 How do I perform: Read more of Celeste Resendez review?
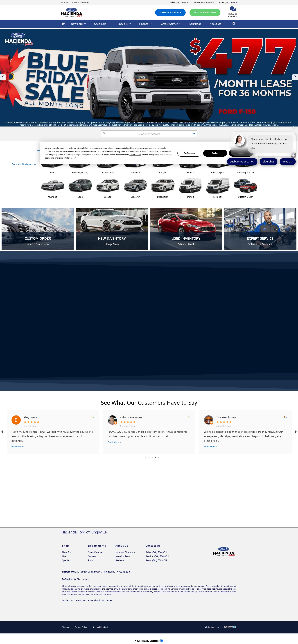coord(114,442)
